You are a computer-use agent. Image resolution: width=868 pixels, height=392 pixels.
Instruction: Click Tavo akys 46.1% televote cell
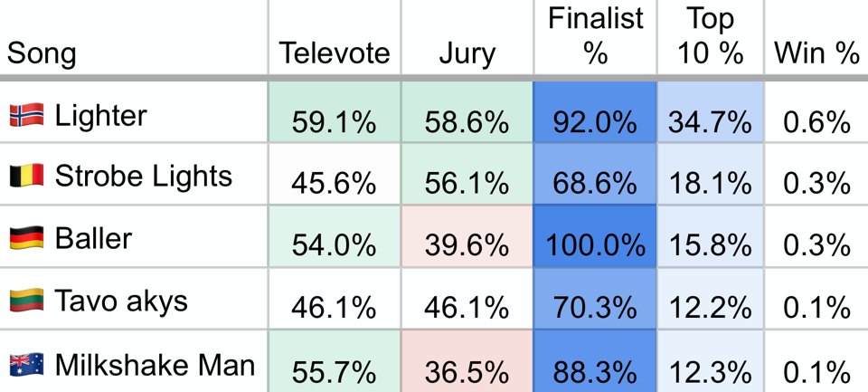click(x=335, y=299)
